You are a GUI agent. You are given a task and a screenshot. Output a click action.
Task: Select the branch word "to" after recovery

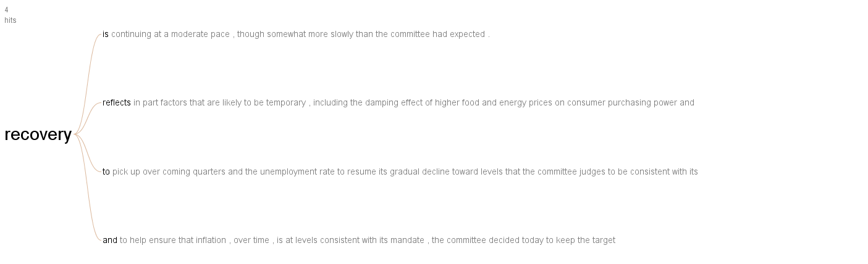click(106, 171)
